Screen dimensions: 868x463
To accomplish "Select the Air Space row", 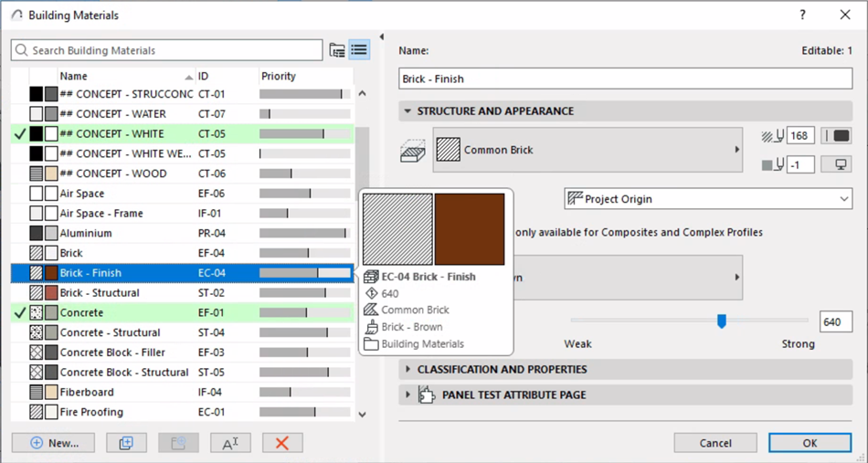I will click(x=182, y=194).
